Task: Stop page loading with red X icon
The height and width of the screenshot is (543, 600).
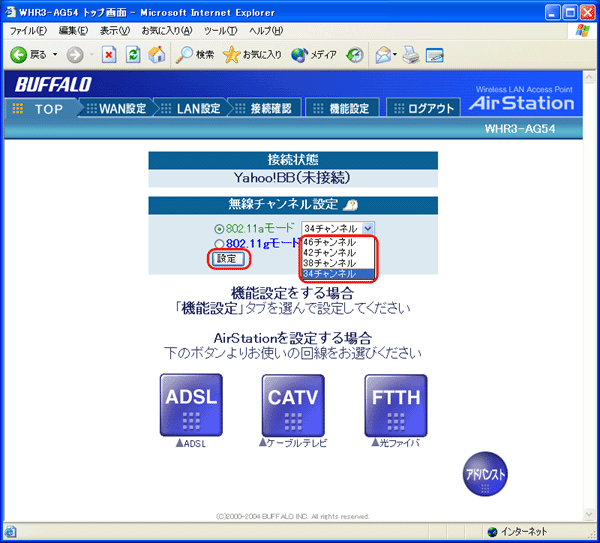Action: (x=109, y=55)
